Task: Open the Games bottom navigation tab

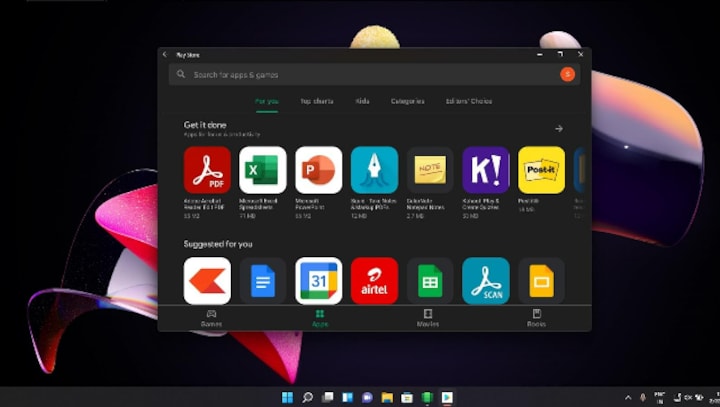Action: point(211,318)
